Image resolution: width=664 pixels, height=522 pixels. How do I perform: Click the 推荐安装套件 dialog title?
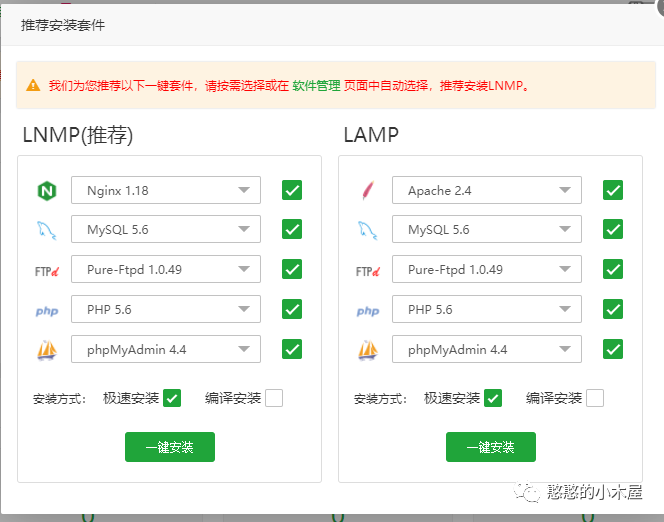(x=63, y=25)
